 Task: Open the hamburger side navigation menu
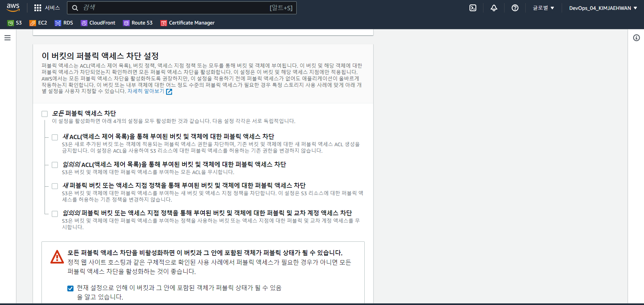pyautogui.click(x=7, y=38)
